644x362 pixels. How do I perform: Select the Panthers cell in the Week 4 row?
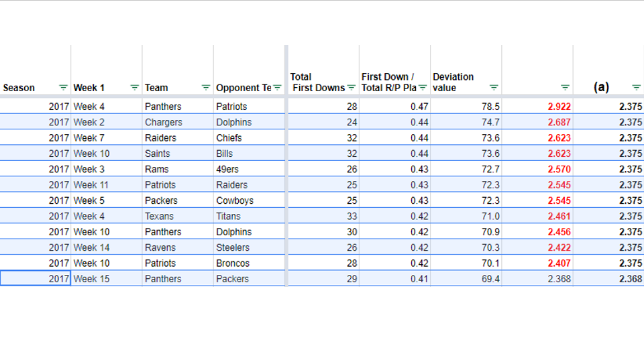(178, 107)
